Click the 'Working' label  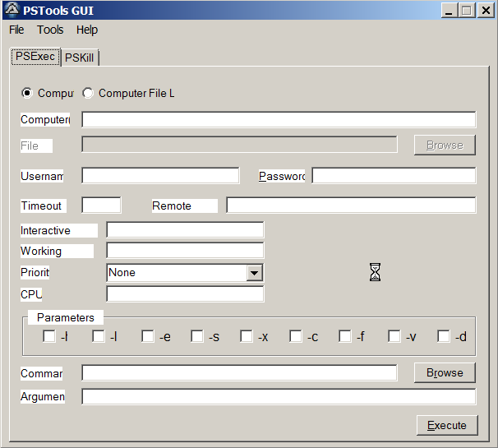tap(57, 251)
